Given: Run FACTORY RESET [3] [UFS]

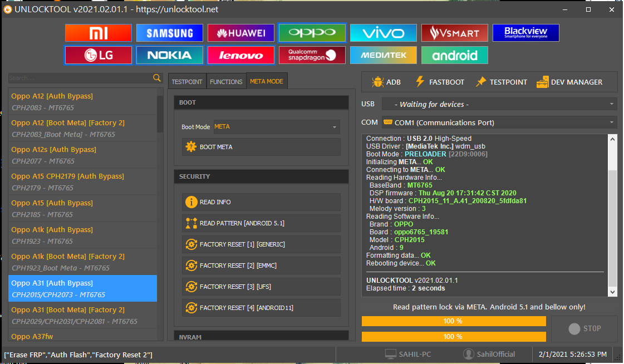Looking at the screenshot, I should click(261, 287).
